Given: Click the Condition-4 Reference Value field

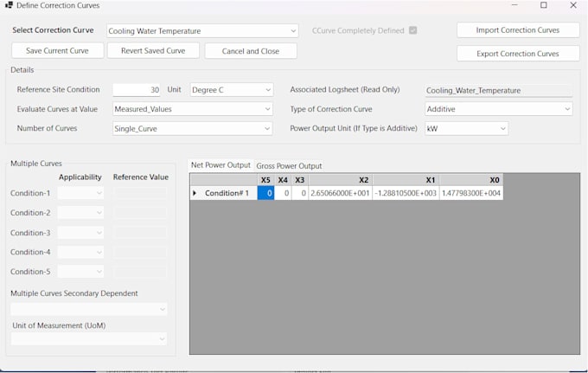Looking at the screenshot, I should point(140,252).
